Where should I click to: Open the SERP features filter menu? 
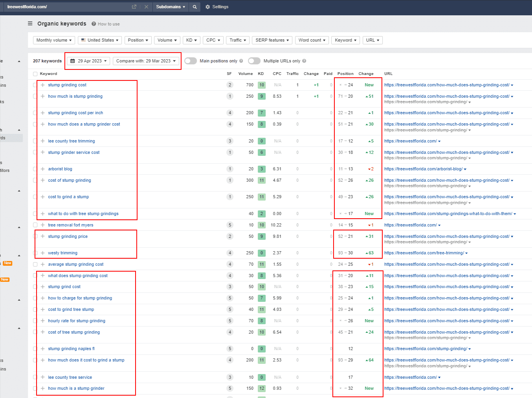point(272,40)
